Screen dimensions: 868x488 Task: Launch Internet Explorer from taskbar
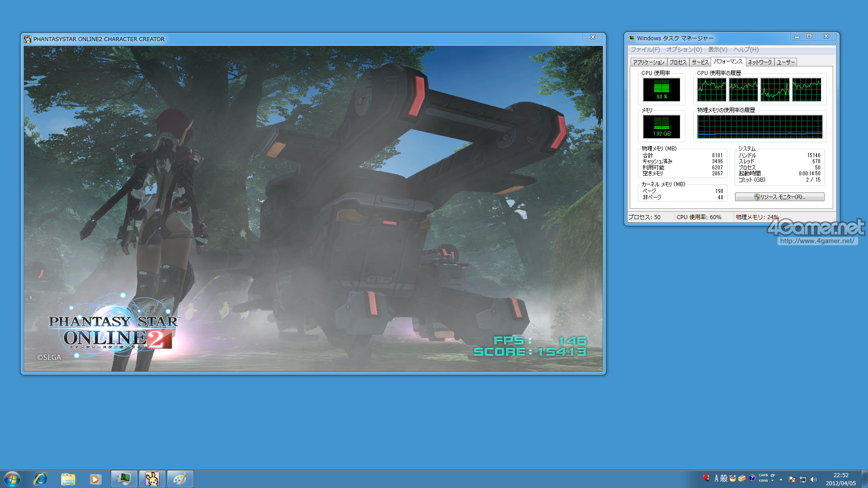[41, 479]
